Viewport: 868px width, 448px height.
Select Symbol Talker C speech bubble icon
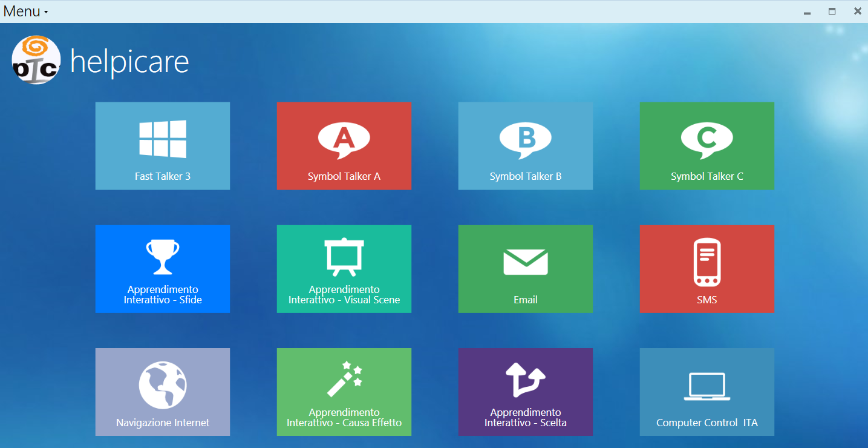pyautogui.click(x=706, y=139)
